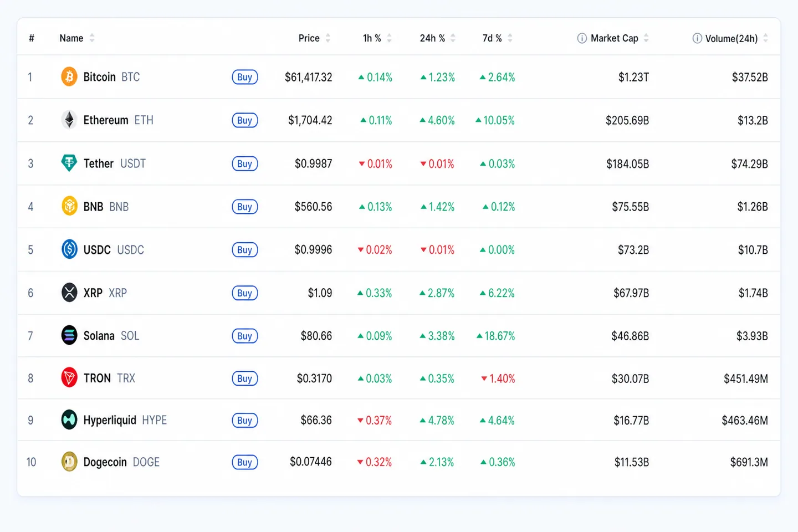This screenshot has width=798, height=532.
Task: Click the Tether coin logo
Action: pyautogui.click(x=69, y=163)
